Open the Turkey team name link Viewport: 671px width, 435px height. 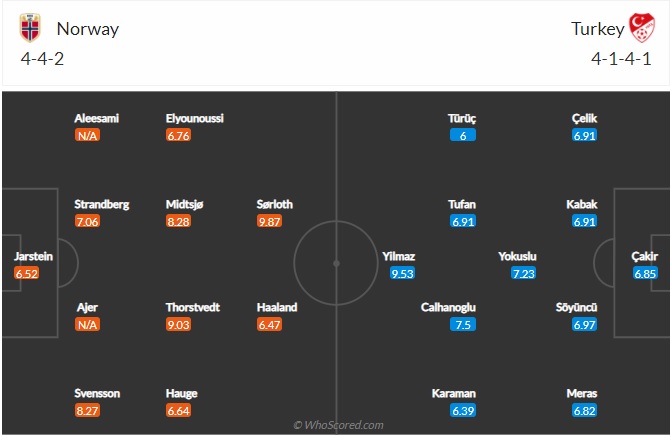pos(598,29)
